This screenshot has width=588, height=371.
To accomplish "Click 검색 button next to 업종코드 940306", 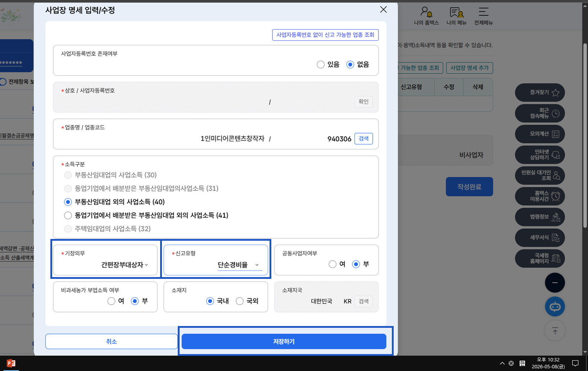I will 363,139.
